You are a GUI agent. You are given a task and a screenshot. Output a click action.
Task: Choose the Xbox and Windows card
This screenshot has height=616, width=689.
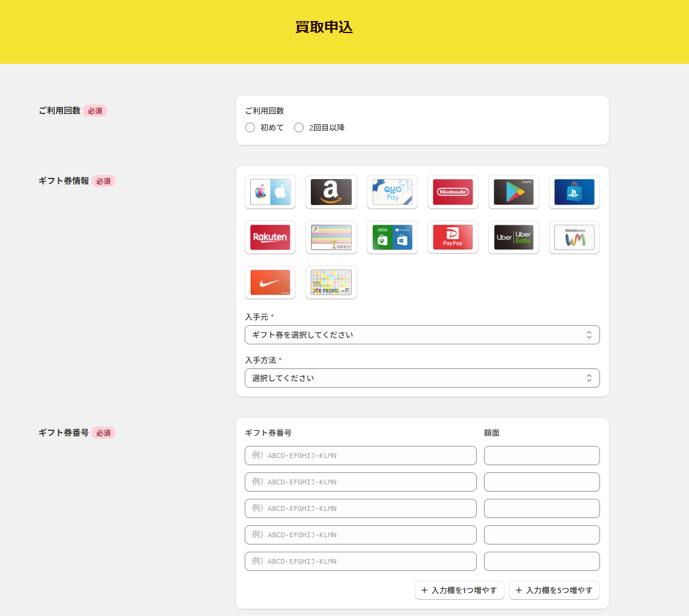pos(392,237)
